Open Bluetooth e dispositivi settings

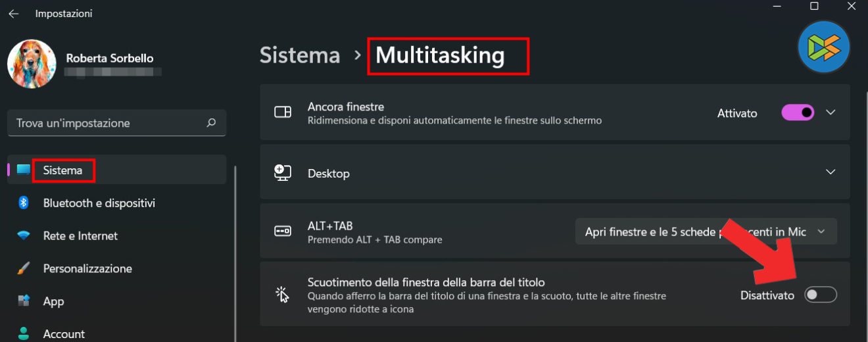(99, 203)
